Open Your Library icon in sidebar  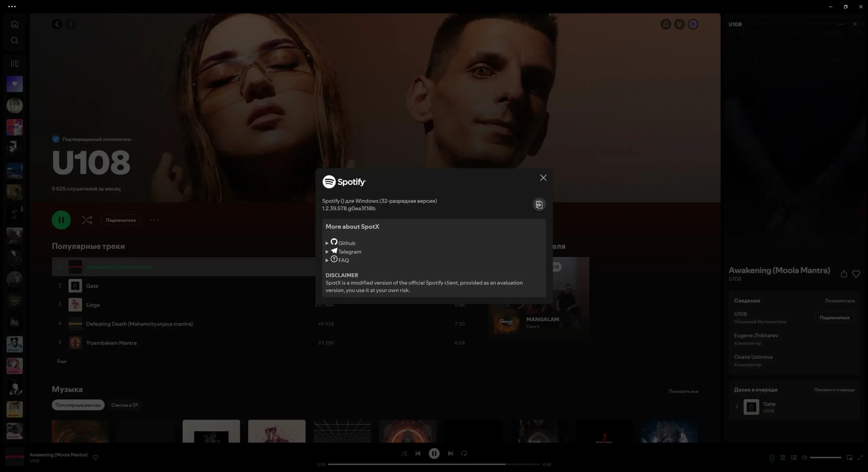tap(15, 63)
